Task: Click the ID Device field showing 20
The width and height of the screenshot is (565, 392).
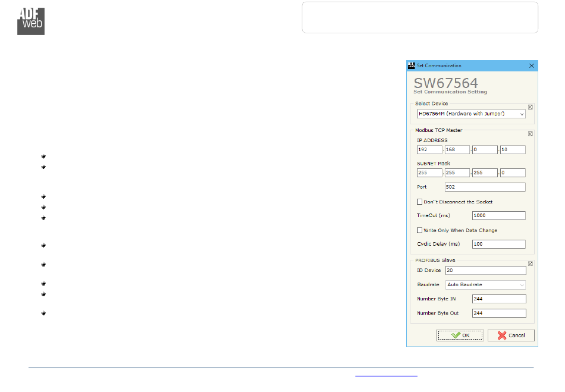Action: [486, 270]
